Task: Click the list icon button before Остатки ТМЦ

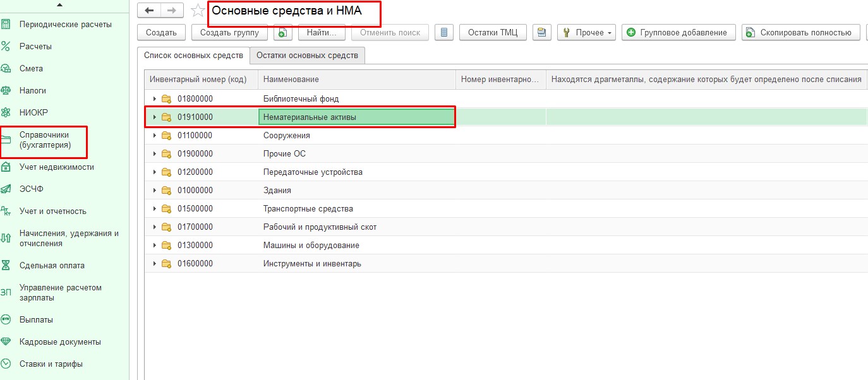Action: 444,33
